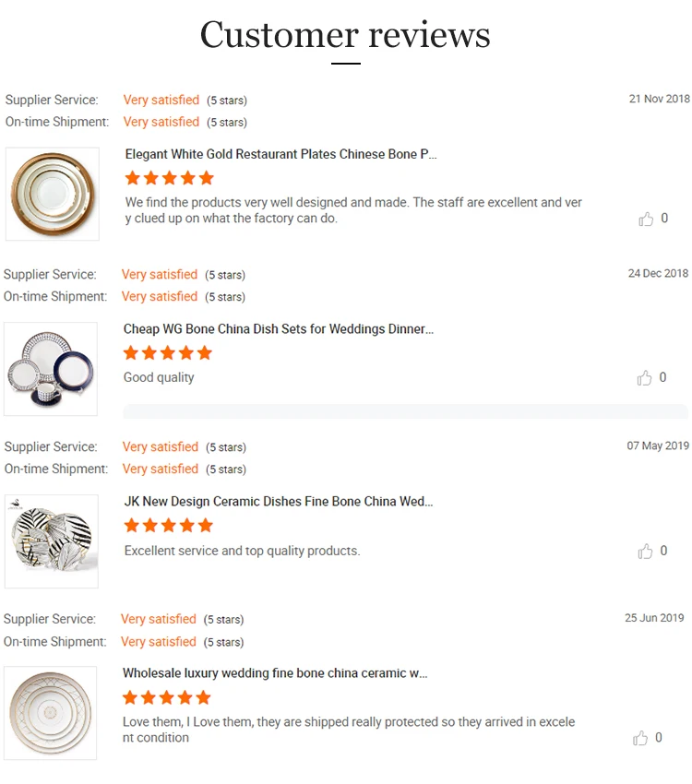
Task: Like the "Excellent service" review
Action: pos(645,551)
